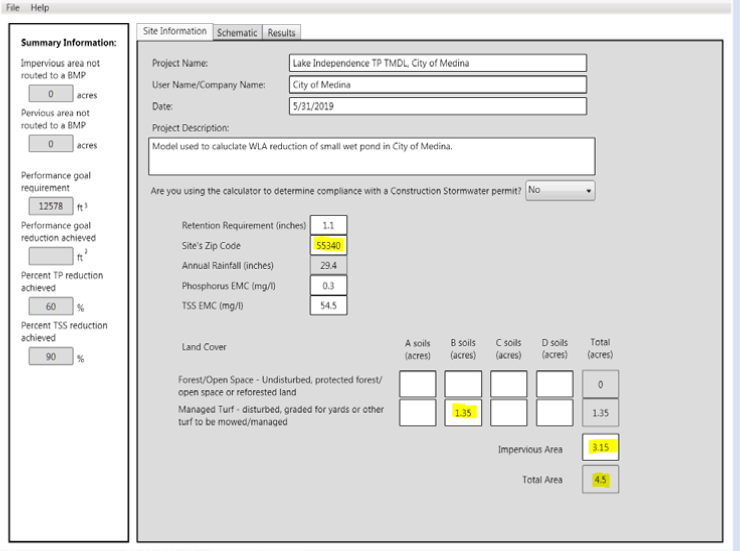Click the Phosphorus EMC value field
The width and height of the screenshot is (740, 551).
(x=328, y=285)
